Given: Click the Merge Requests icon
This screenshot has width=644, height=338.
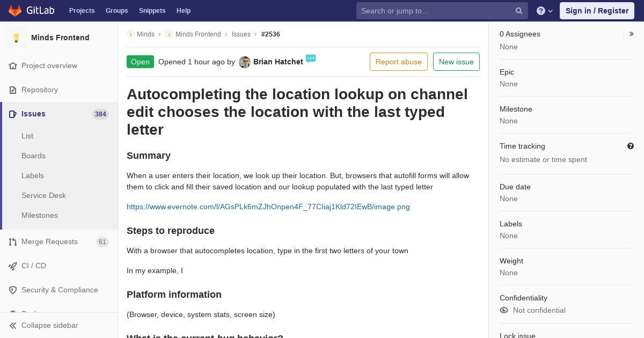Looking at the screenshot, I should (13, 241).
